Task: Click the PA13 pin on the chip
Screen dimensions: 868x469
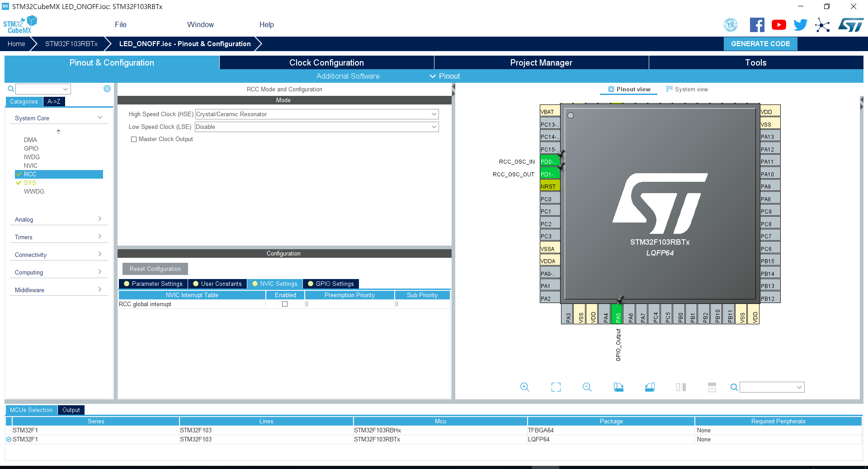Action: [770, 137]
